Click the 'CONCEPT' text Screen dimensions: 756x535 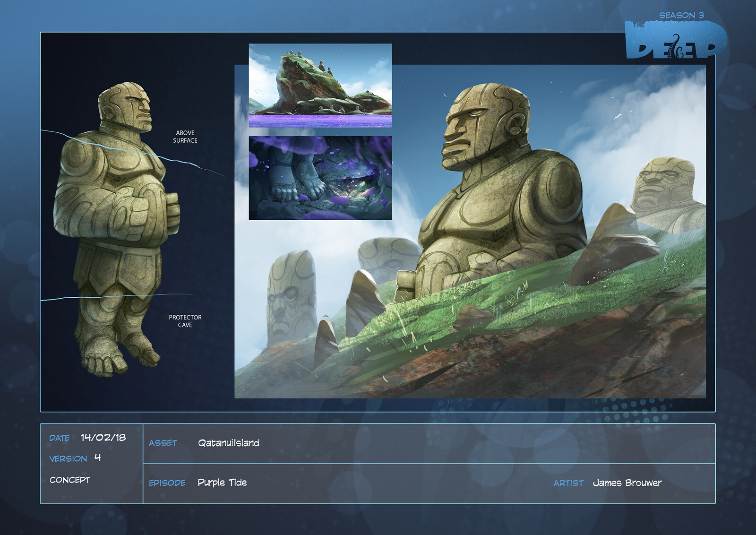coord(69,480)
